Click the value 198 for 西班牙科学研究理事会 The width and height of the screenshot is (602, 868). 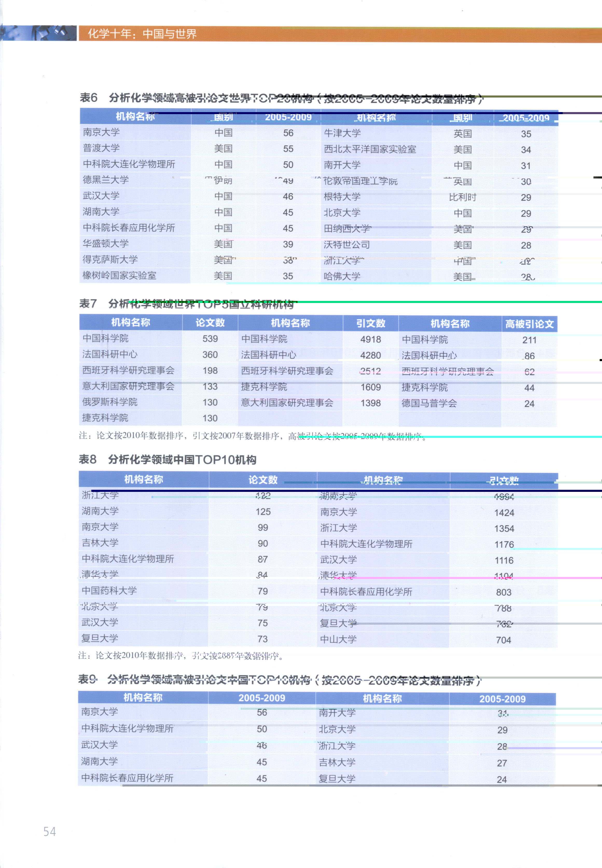pyautogui.click(x=210, y=371)
